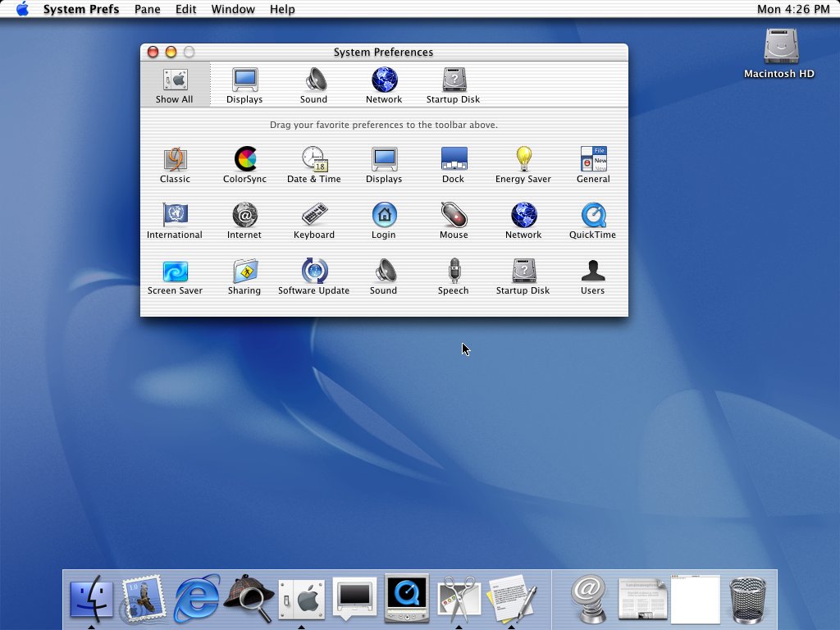Click the Finder icon in the Dock
The height and width of the screenshot is (630, 840).
(92, 598)
